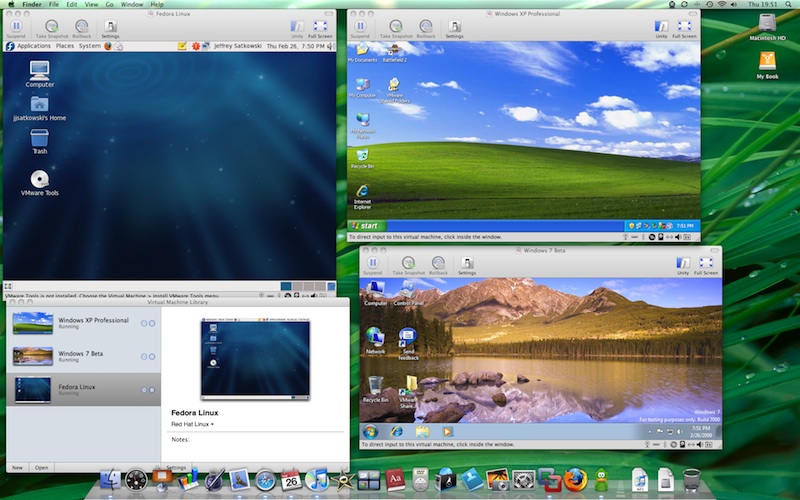
Task: Open the jjsatkowski's Home folder on the Fedora desktop
Action: pos(39,108)
